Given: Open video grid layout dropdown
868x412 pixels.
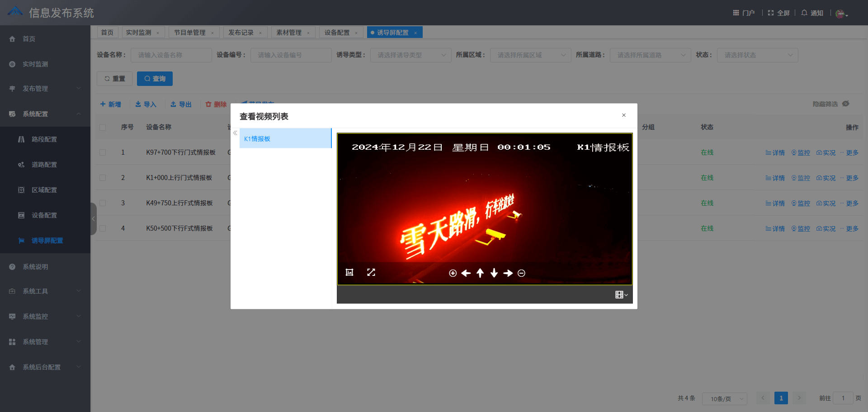Looking at the screenshot, I should click(622, 295).
